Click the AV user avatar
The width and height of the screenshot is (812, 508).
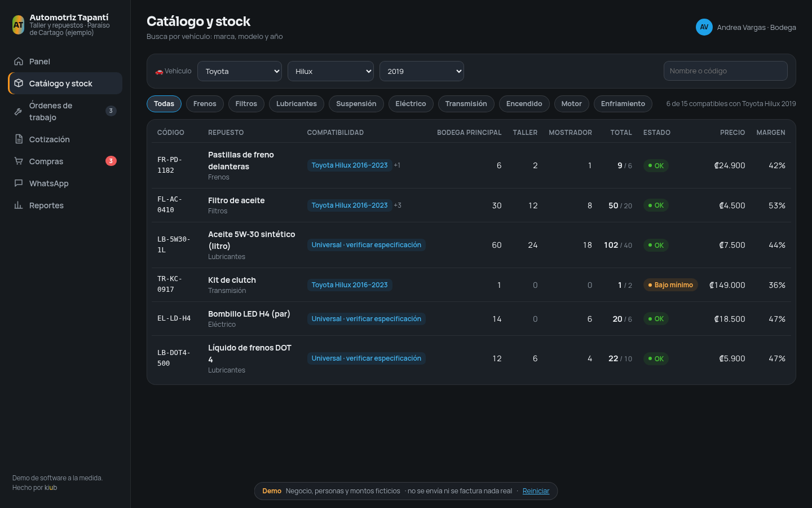tap(704, 27)
